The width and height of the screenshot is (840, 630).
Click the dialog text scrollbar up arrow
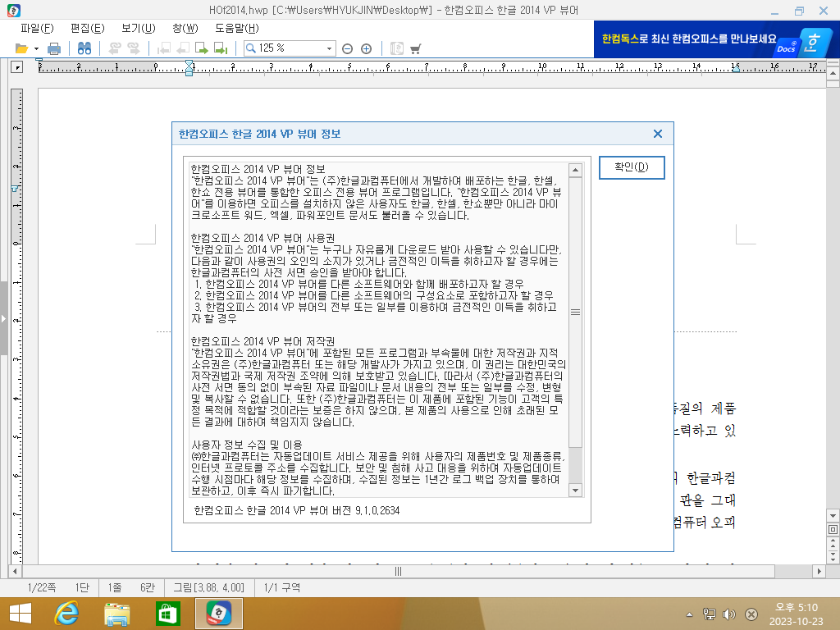click(575, 171)
